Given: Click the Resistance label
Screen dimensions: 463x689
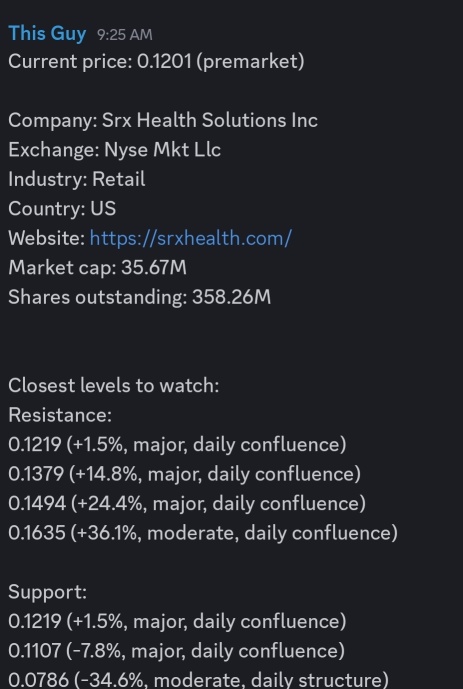Looking at the screenshot, I should pos(60,415).
